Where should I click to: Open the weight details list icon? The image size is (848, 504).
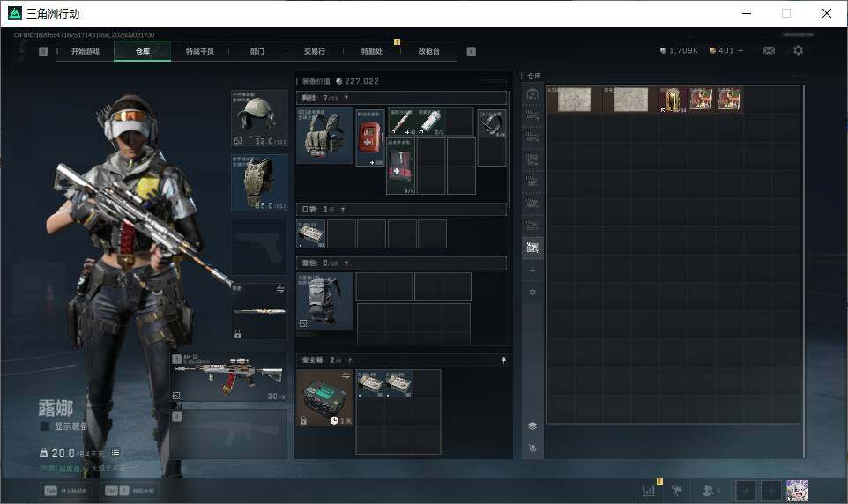click(115, 453)
